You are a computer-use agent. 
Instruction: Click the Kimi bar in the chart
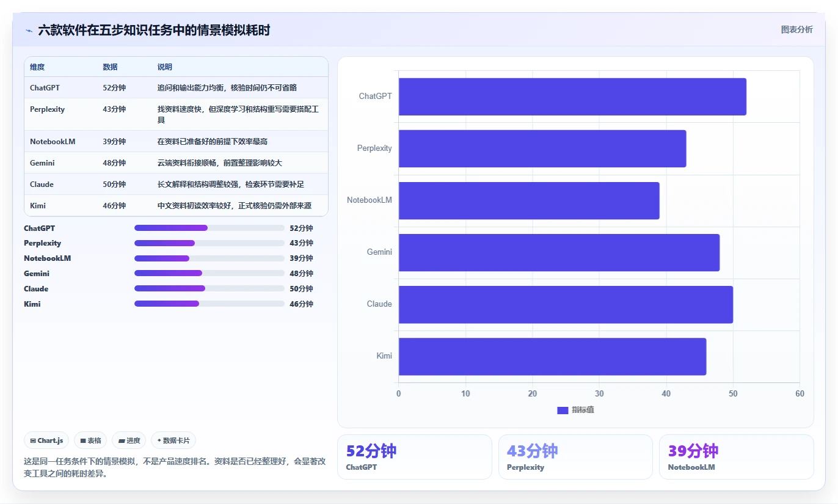point(552,356)
